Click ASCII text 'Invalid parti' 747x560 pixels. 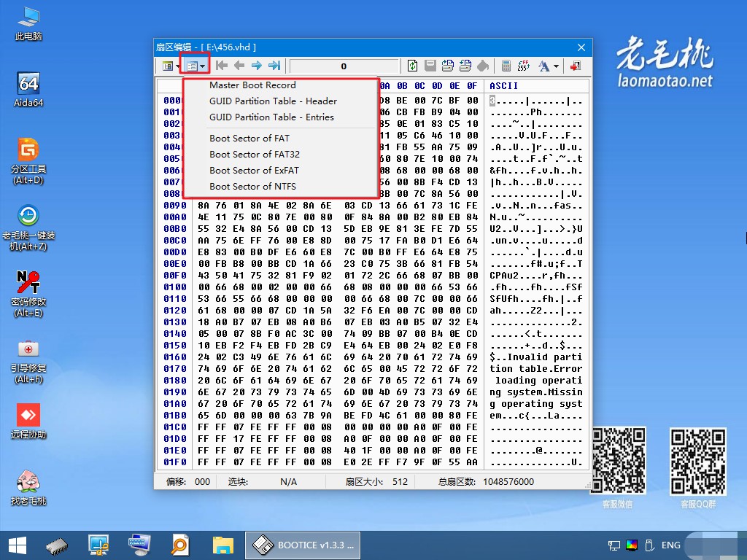tap(544, 357)
